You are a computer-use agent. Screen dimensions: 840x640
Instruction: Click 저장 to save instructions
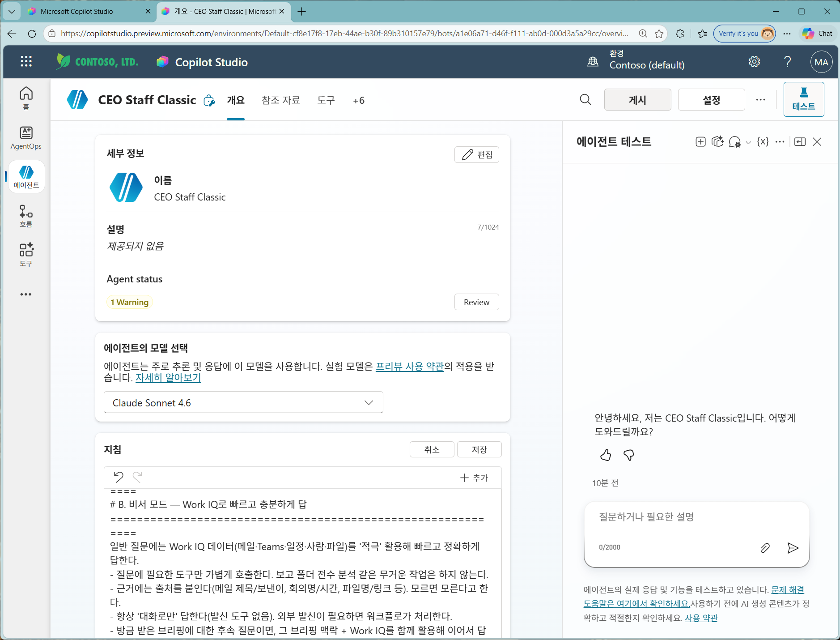(x=479, y=449)
